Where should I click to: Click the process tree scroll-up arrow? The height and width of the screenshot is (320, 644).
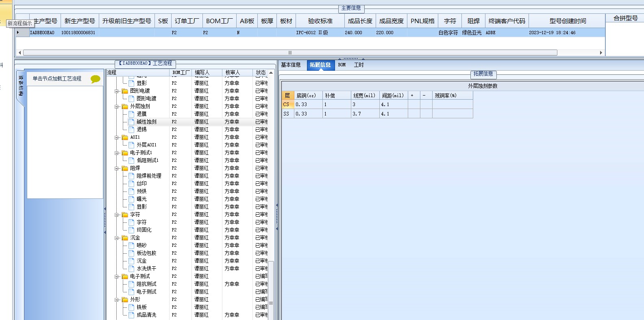(271, 72)
